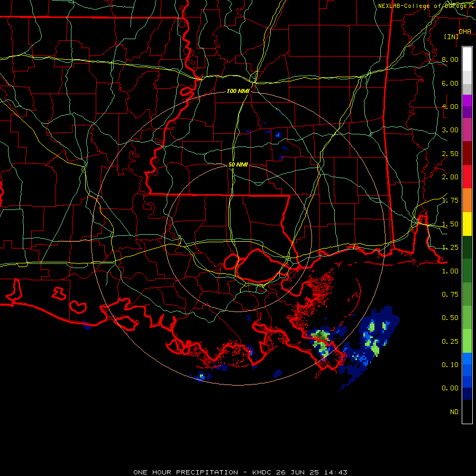Click the magenta swatch beside 4.00

pos(467,100)
